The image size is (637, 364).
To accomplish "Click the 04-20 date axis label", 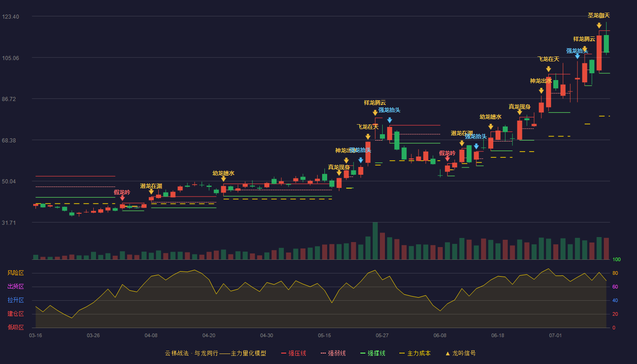I will (209, 335).
